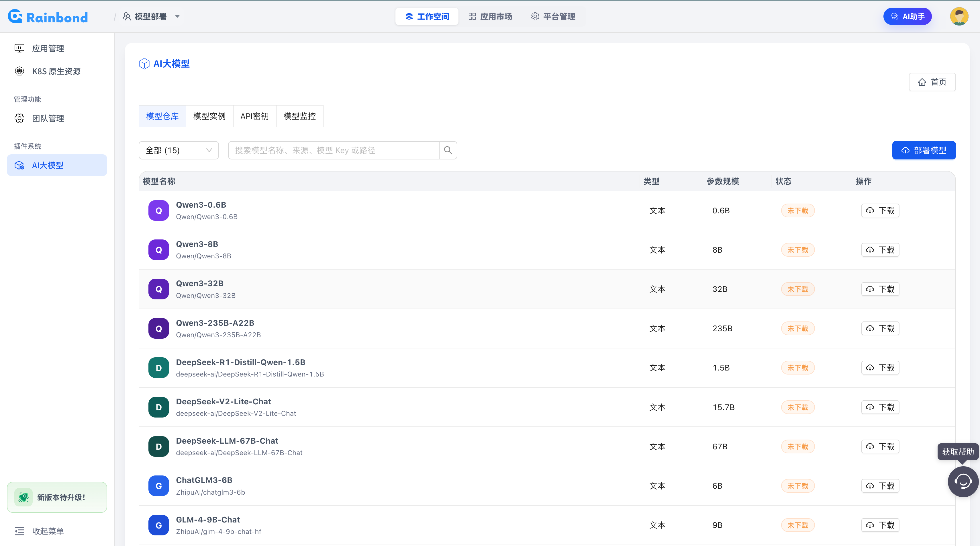Screen dimensions: 980x546
Task: Click 收起菜单 to collapse sidebar
Action: 48,531
